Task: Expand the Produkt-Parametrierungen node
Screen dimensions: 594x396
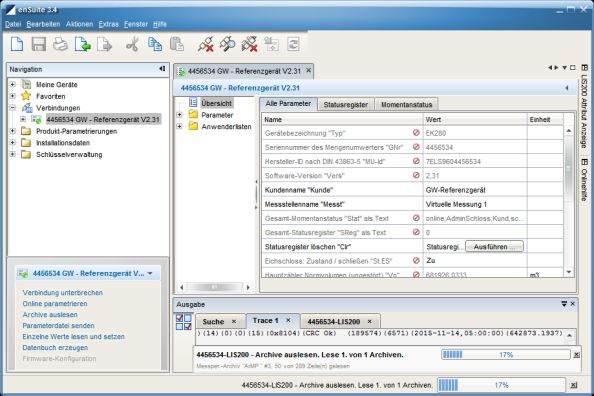Action: pos(13,131)
